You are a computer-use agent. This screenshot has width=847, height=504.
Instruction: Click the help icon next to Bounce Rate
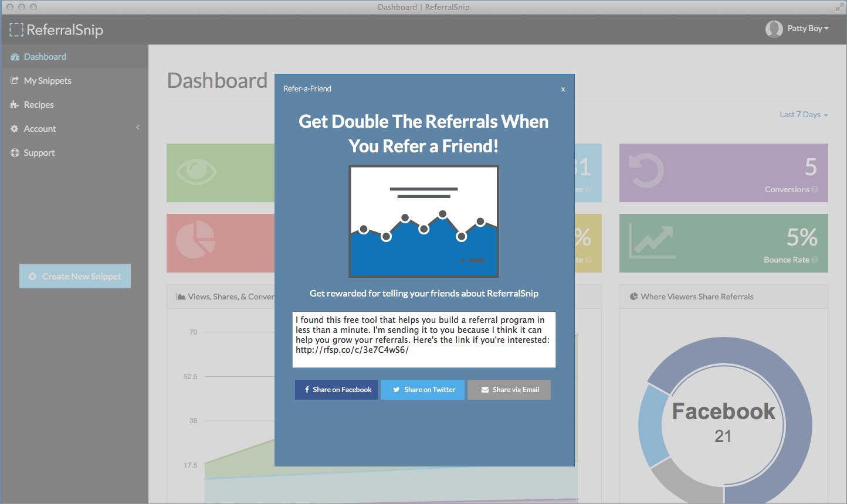(815, 260)
